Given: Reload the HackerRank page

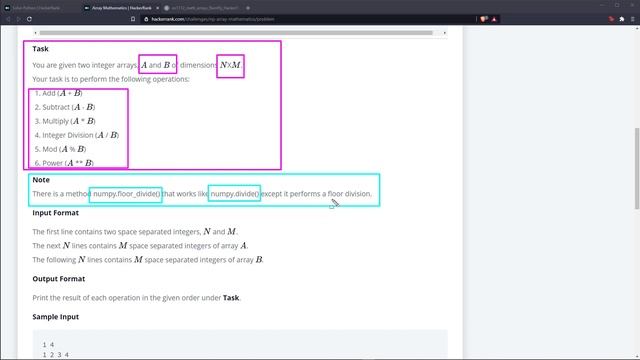Looking at the screenshot, I should (x=29, y=19).
